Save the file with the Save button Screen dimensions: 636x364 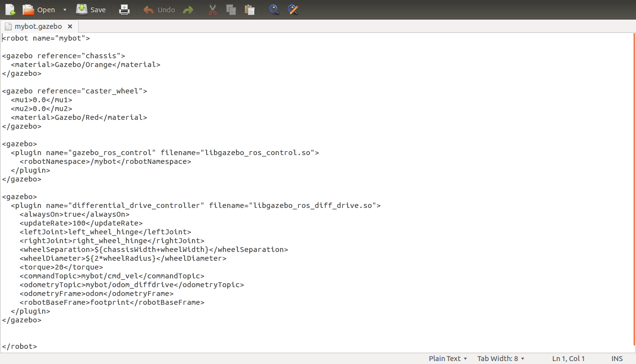[x=91, y=9]
